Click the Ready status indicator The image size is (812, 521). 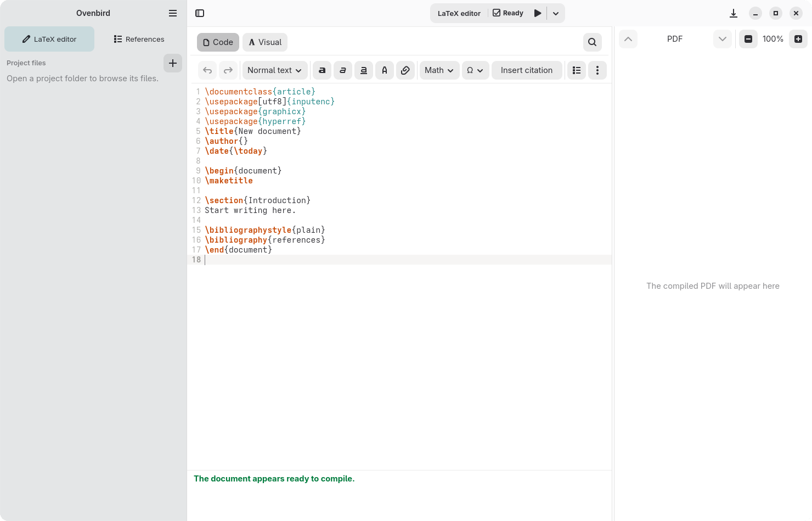click(x=508, y=13)
